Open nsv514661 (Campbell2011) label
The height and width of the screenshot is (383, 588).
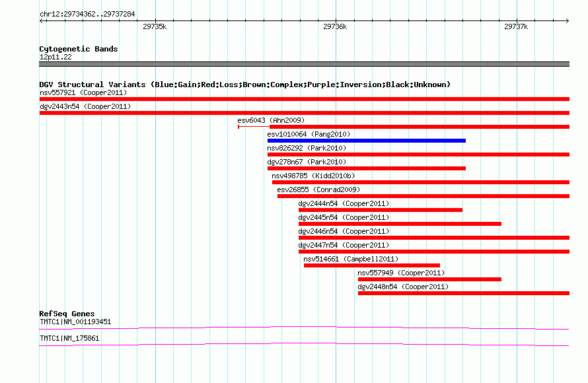[x=351, y=259]
